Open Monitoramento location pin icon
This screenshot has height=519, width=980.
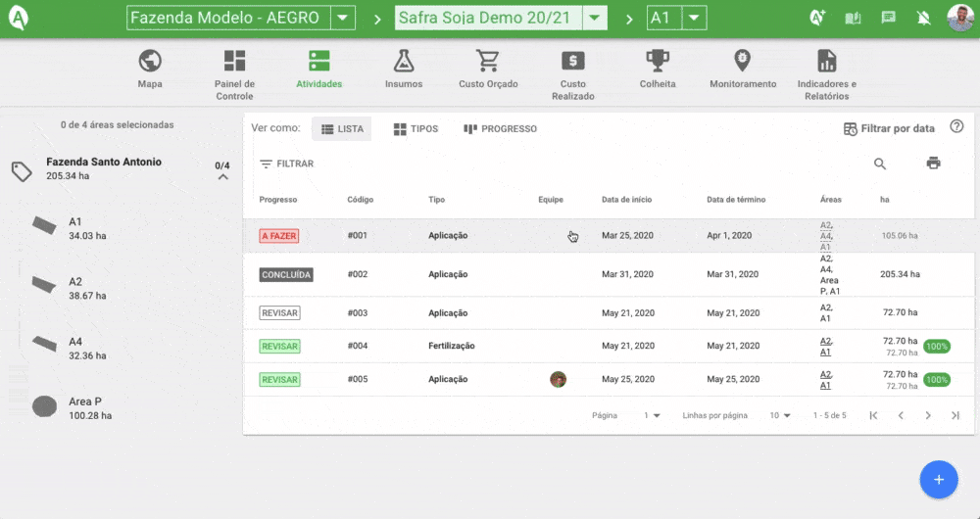coord(742,62)
